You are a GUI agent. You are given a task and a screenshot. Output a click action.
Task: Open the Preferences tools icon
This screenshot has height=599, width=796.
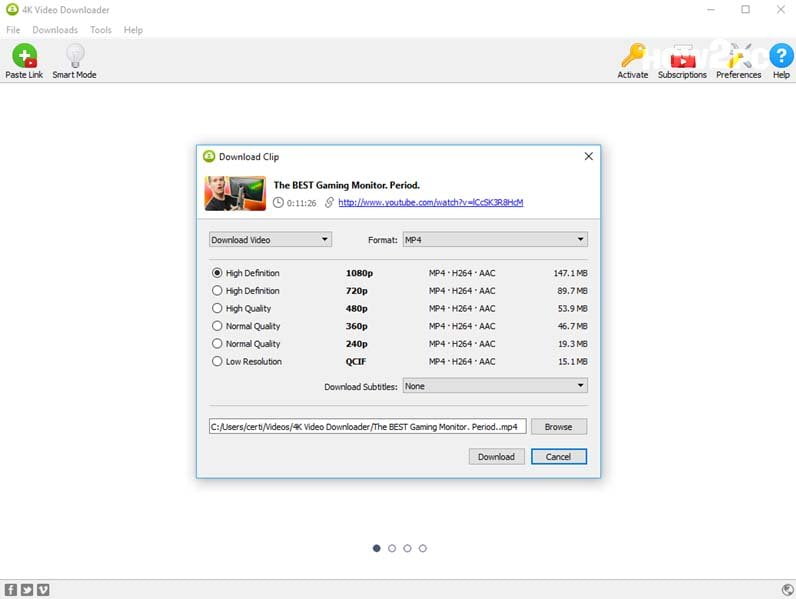pos(739,55)
